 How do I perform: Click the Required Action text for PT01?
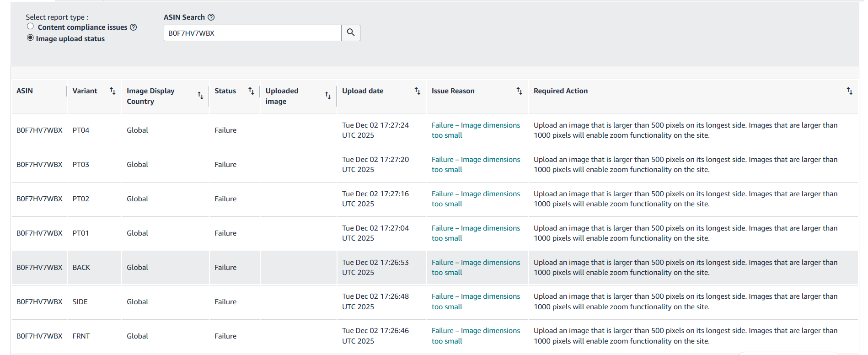[x=686, y=233]
